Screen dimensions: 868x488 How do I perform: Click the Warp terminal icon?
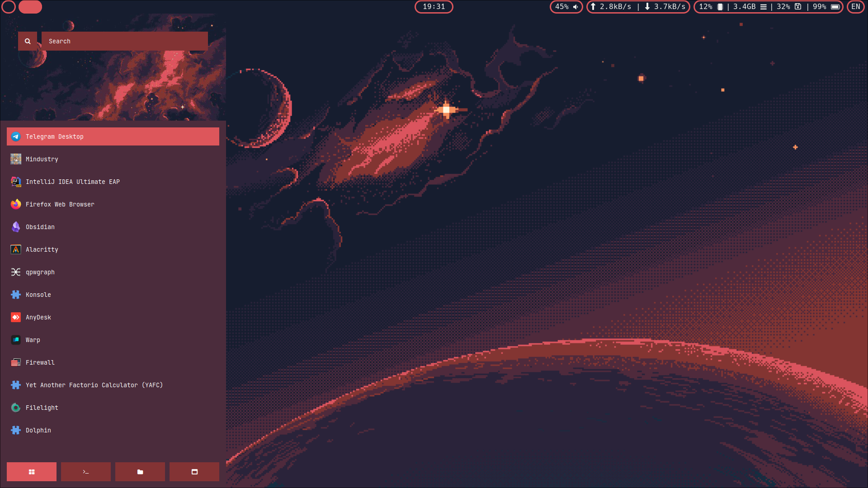pos(16,340)
